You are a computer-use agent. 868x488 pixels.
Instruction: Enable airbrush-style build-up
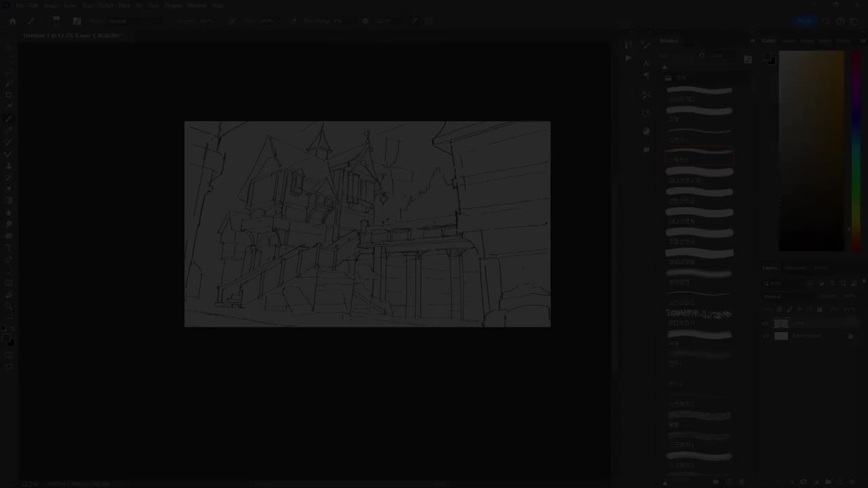click(x=293, y=21)
